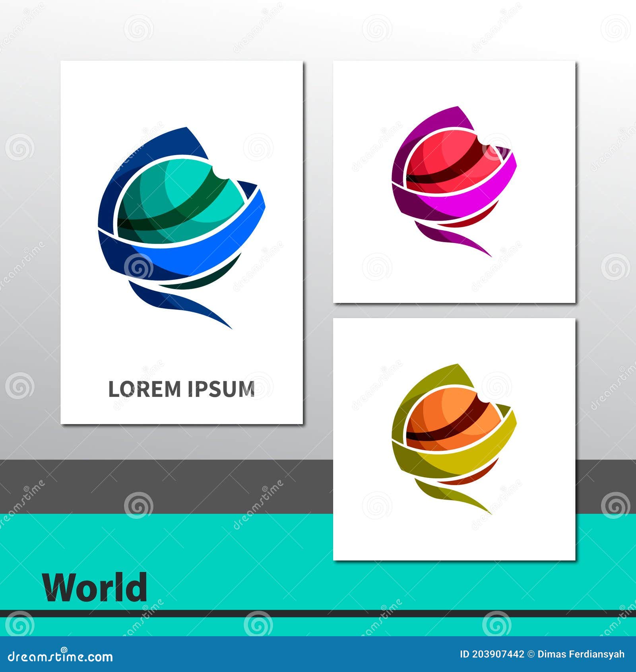
Task: Click the blue swirl tail of the main logo
Action: click(171, 302)
